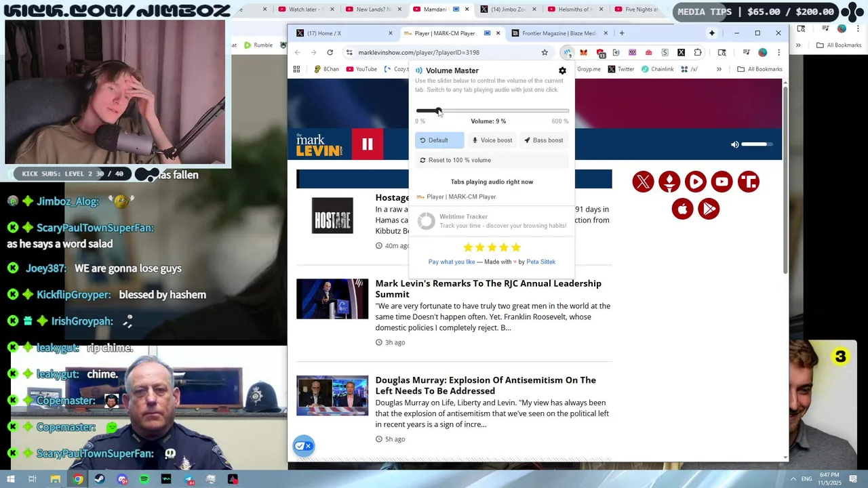Viewport: 868px width, 488px height.
Task: Open the 'Pay what you like' link
Action: (452, 262)
